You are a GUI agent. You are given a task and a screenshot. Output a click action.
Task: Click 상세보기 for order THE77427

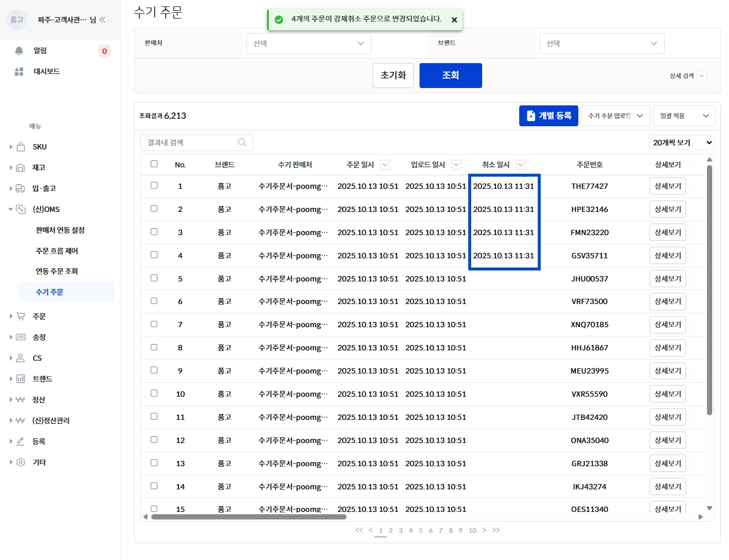668,186
